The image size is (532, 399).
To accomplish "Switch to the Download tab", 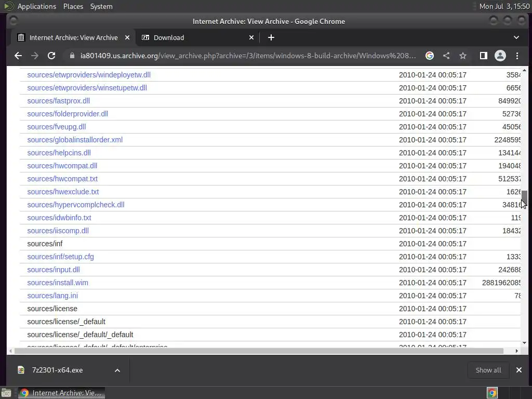I will 198,37.
